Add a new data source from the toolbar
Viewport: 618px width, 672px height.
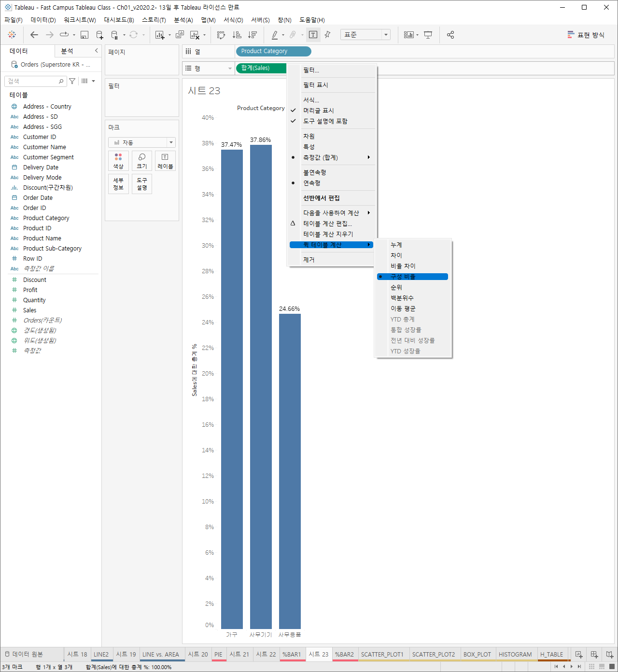click(x=99, y=35)
